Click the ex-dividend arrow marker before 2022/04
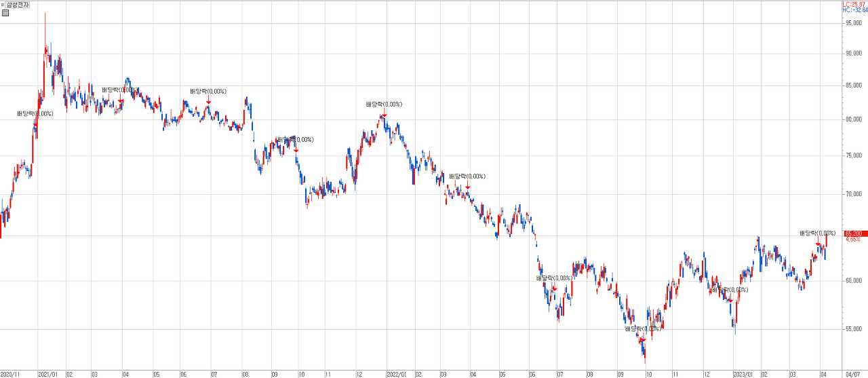Image resolution: width=868 pixels, height=378 pixels. pyautogui.click(x=467, y=187)
